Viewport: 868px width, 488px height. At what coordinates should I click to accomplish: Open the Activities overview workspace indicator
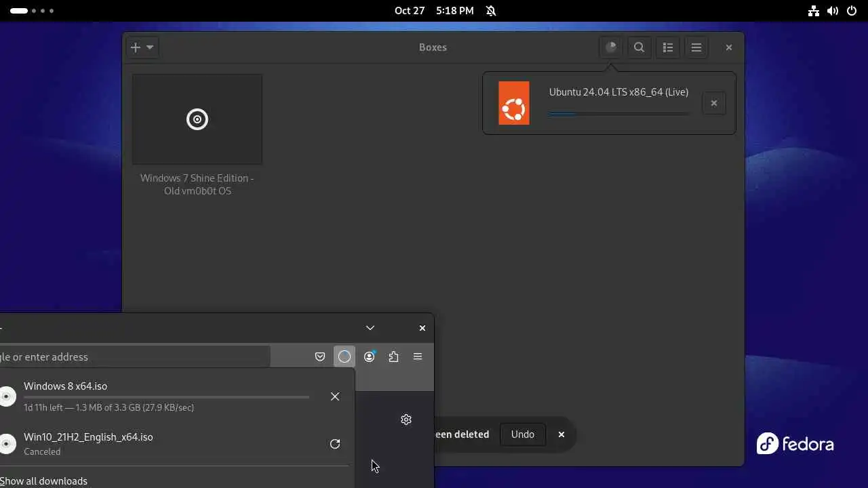click(x=32, y=11)
